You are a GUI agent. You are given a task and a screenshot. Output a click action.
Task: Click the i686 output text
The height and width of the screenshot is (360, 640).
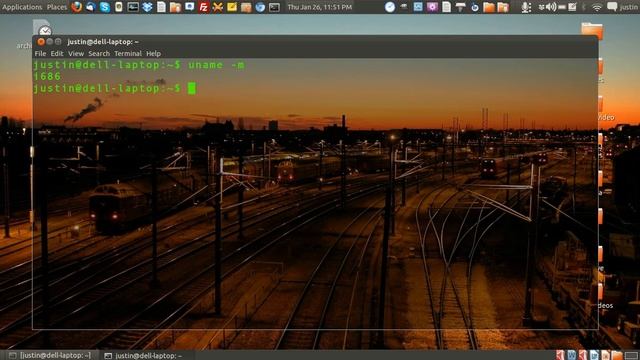coord(47,76)
